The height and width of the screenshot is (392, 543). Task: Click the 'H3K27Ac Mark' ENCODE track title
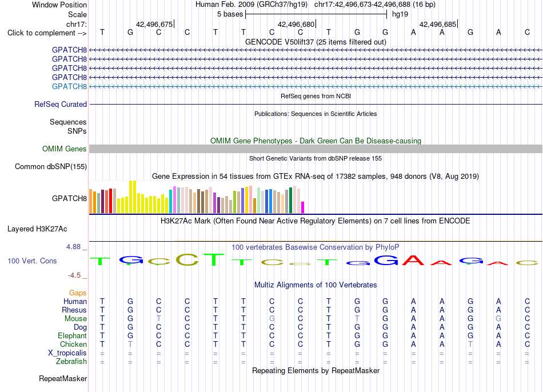316,221
